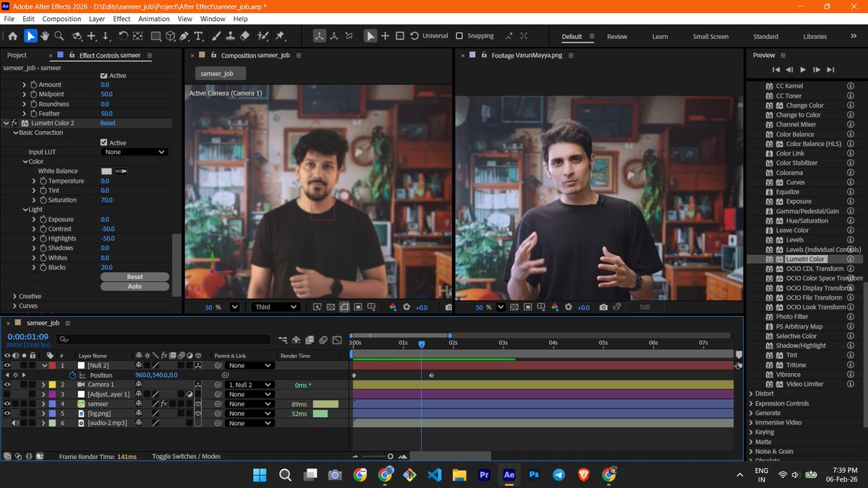This screenshot has width=868, height=488.
Task: Open the Effect menu
Action: pyautogui.click(x=122, y=19)
